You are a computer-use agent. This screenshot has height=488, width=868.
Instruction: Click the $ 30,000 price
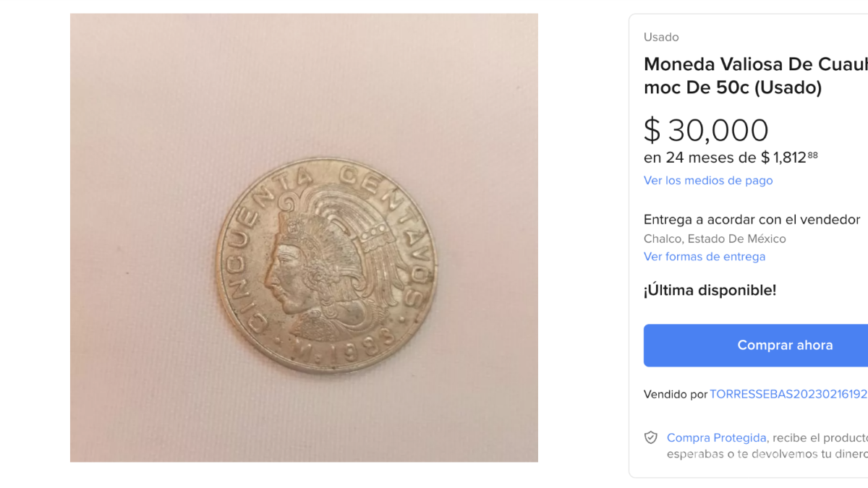click(706, 131)
